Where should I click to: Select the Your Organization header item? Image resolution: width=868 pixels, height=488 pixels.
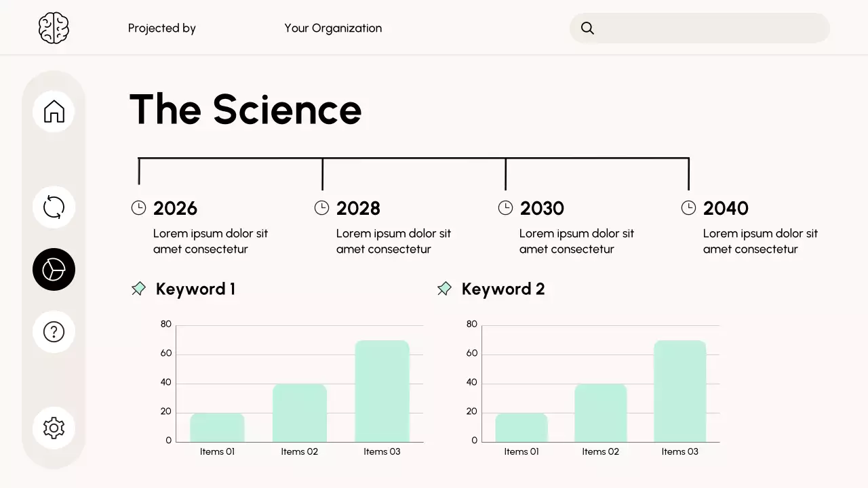pyautogui.click(x=333, y=28)
